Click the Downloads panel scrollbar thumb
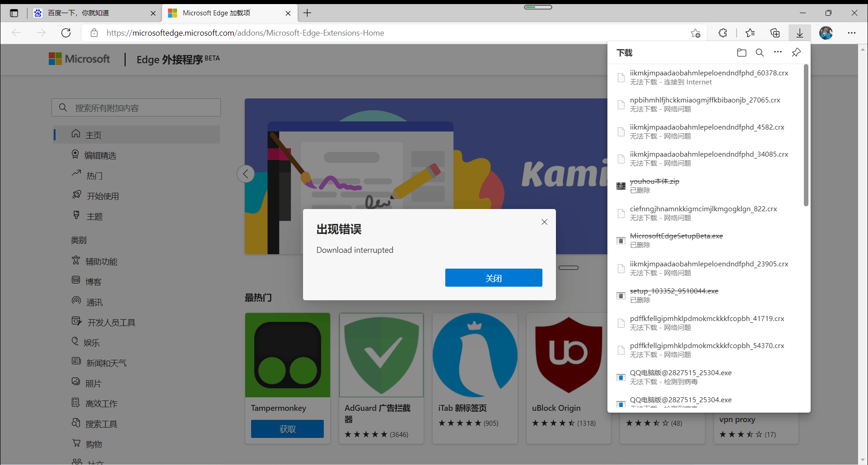The image size is (868, 465). click(x=806, y=135)
